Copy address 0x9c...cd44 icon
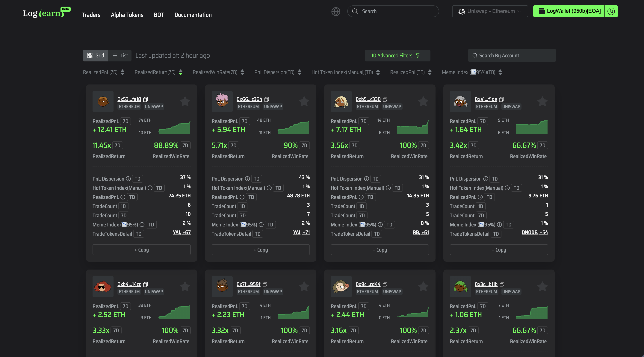 click(x=385, y=284)
